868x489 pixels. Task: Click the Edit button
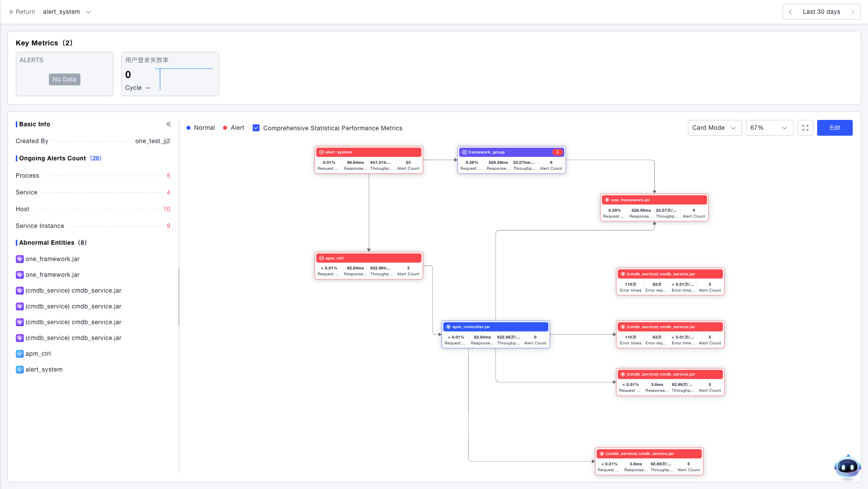pyautogui.click(x=834, y=128)
